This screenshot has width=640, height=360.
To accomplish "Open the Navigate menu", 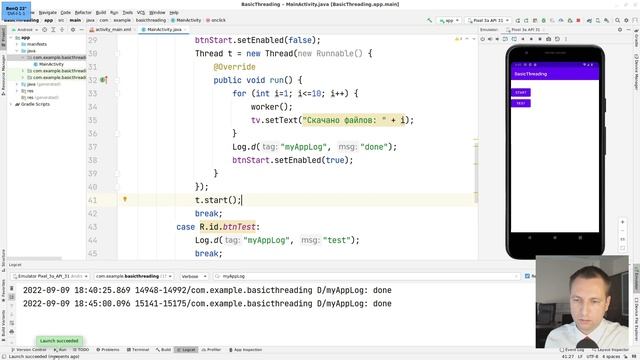I will 48,13.
